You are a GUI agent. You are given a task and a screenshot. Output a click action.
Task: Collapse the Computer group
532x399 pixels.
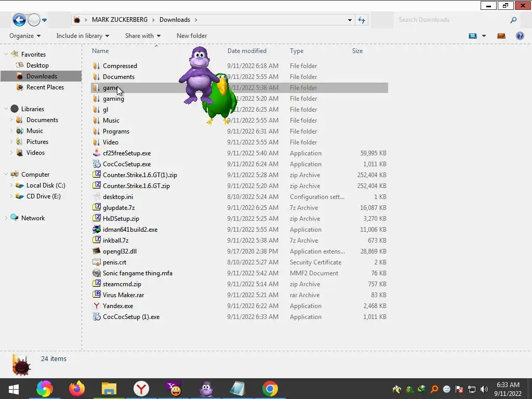(x=6, y=175)
